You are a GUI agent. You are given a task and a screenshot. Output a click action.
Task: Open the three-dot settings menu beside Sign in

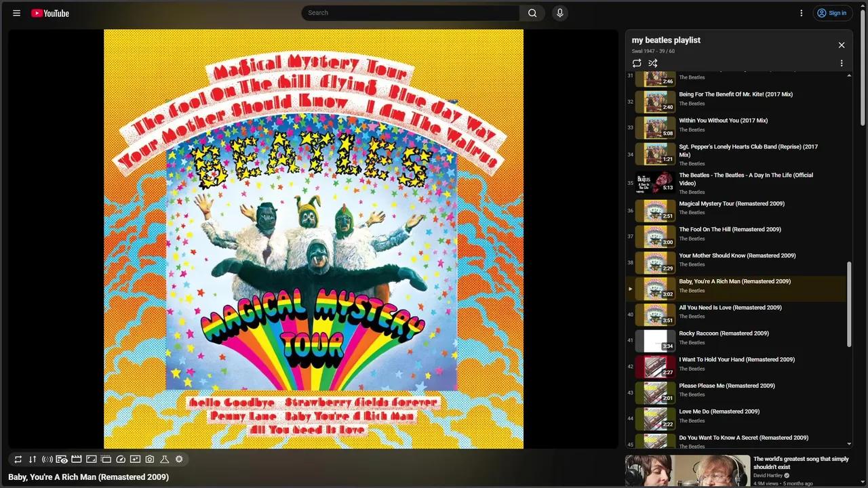pyautogui.click(x=801, y=13)
